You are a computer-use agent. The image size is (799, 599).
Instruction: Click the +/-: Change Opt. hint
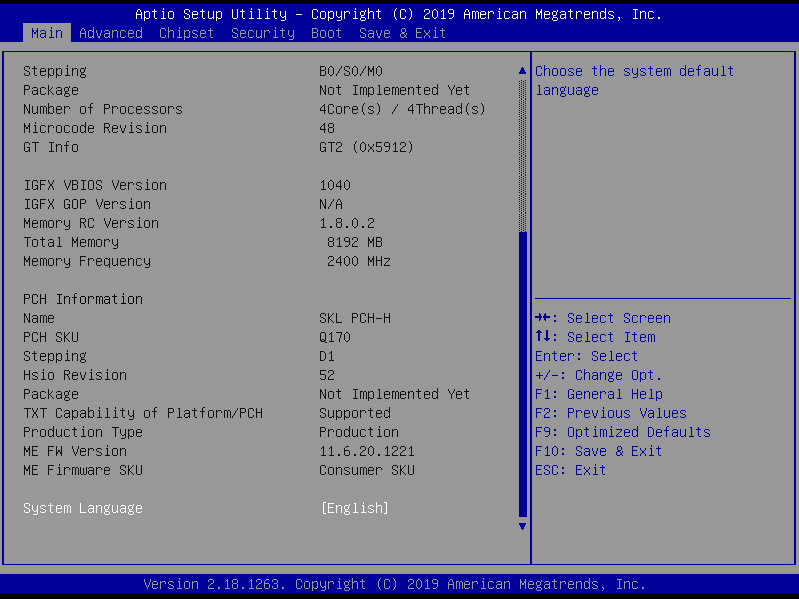(599, 375)
